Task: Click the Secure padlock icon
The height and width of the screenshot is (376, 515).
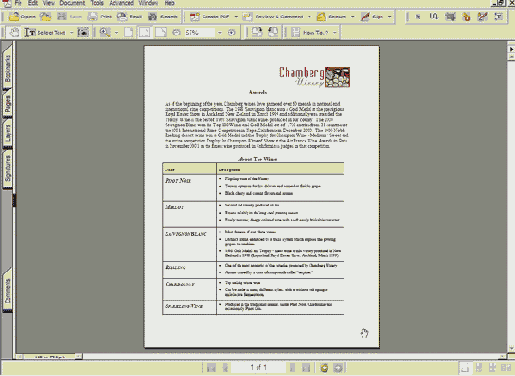Action: [x=321, y=16]
